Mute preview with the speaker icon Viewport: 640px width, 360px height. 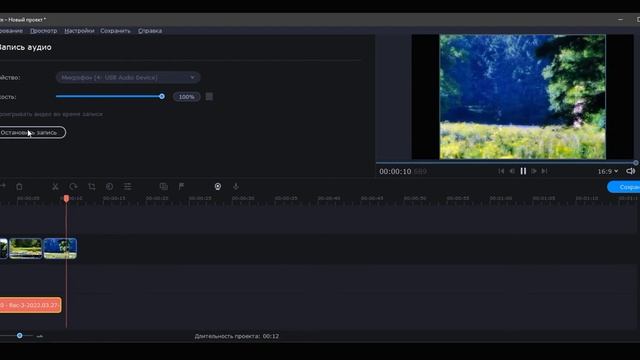[x=631, y=171]
